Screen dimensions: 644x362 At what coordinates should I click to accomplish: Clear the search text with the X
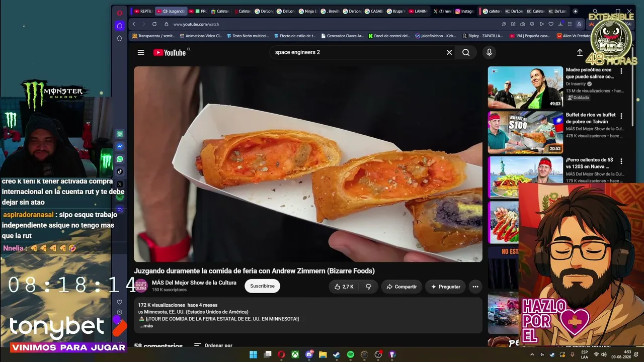tap(449, 52)
